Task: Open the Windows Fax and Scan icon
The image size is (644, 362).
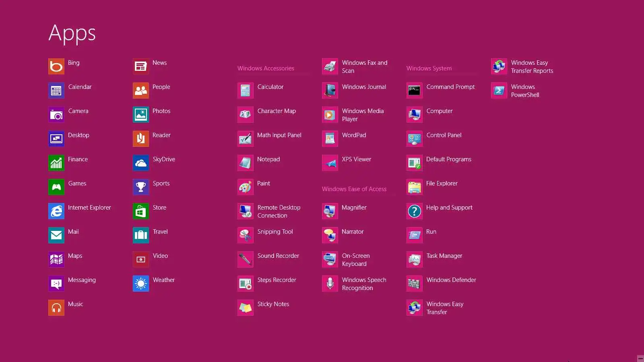Action: click(330, 66)
